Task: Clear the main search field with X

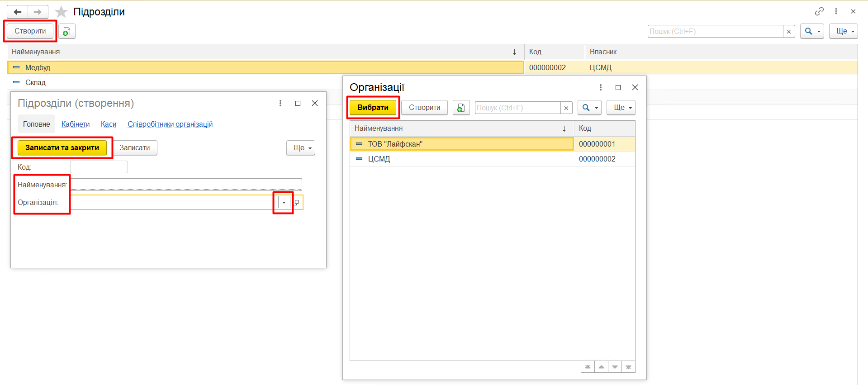Action: pyautogui.click(x=789, y=31)
